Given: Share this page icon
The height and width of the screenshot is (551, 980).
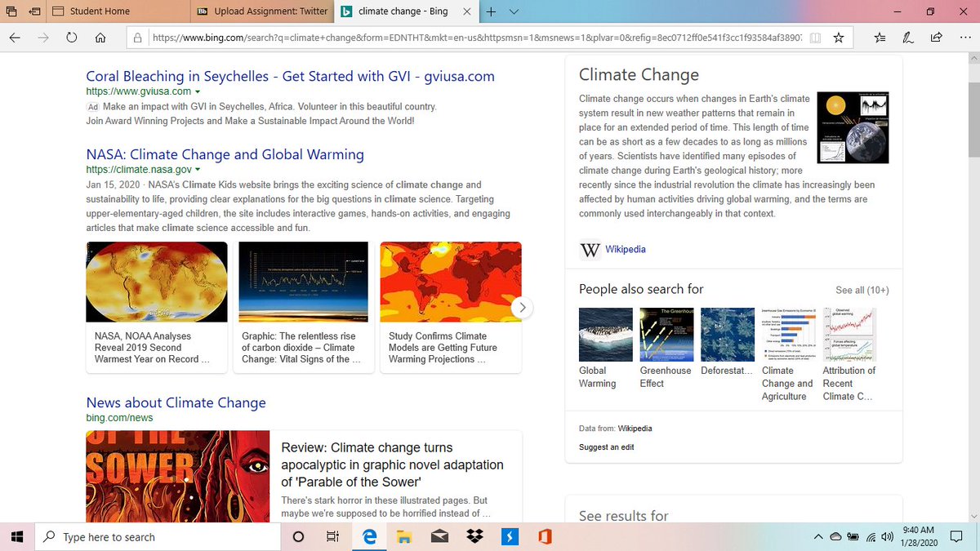Looking at the screenshot, I should 936,38.
